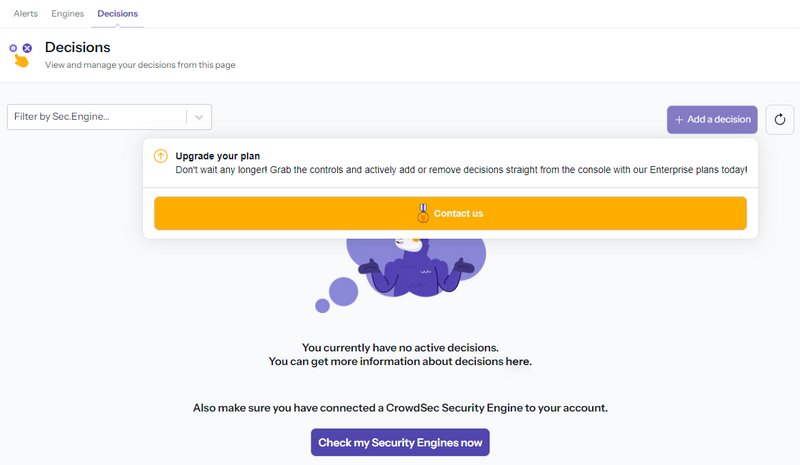
Task: Open the Alerts tab
Action: tap(25, 14)
